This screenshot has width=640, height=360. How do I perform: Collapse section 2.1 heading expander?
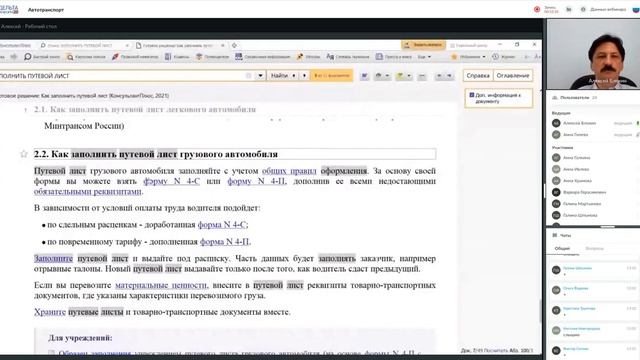25,110
